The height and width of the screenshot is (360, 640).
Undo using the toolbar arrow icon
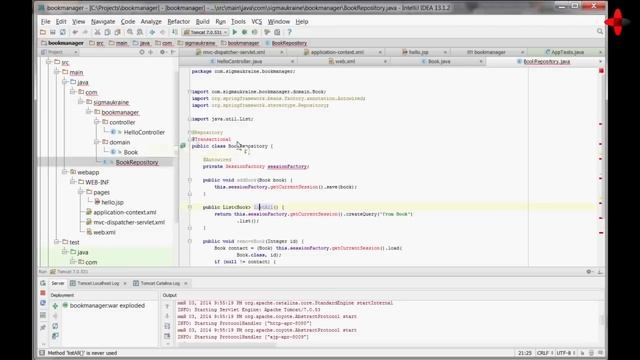tap(75, 32)
